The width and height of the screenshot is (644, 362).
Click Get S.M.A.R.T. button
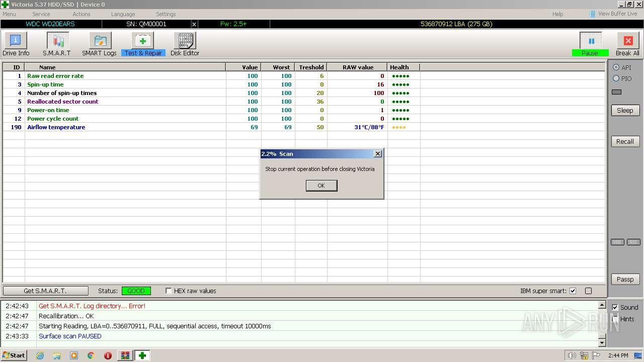45,291
